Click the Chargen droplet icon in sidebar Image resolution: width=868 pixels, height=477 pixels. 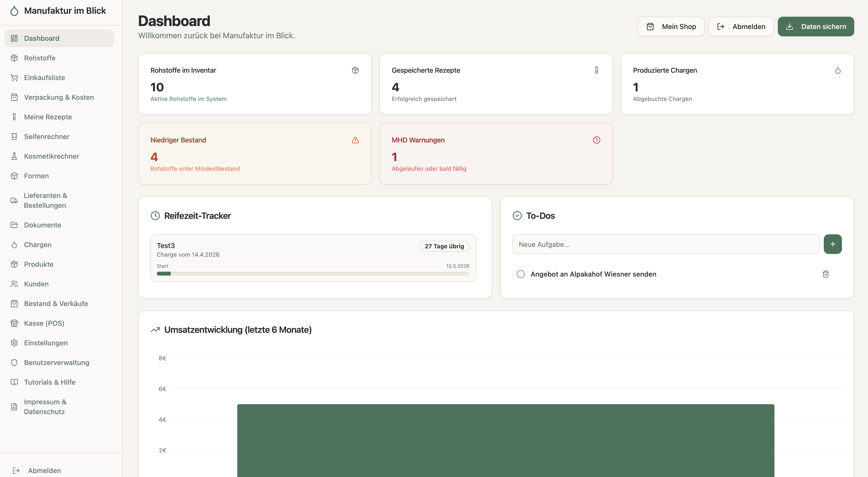(x=14, y=245)
